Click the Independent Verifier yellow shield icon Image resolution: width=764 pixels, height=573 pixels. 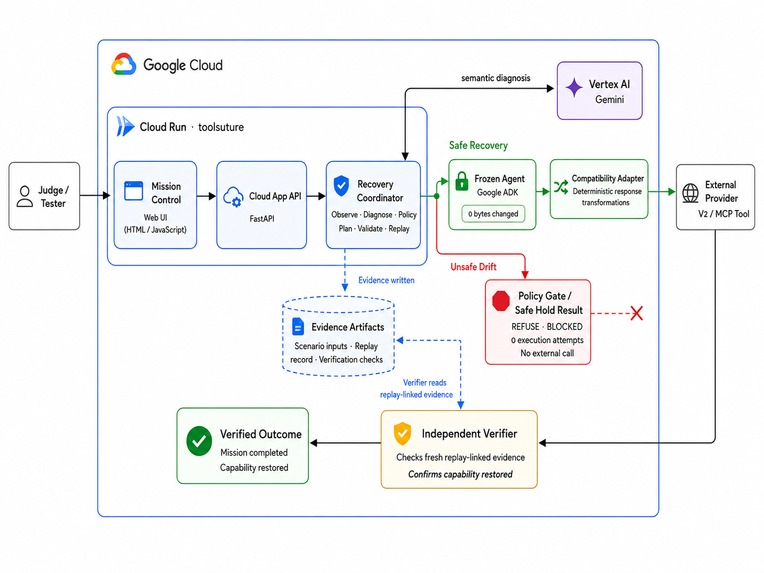pyautogui.click(x=402, y=434)
